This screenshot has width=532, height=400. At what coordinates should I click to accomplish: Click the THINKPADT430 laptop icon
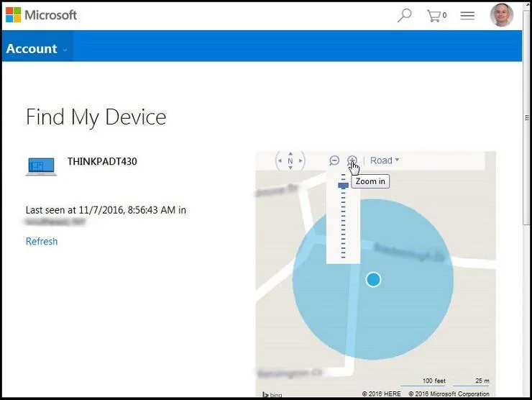42,166
